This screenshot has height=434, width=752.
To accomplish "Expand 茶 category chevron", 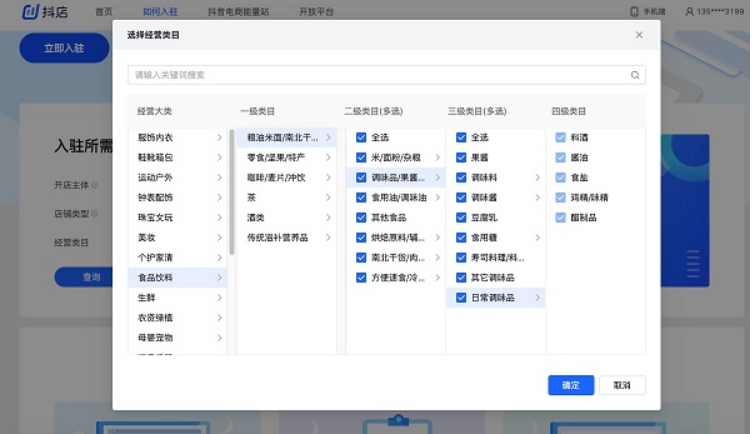I will click(x=328, y=198).
